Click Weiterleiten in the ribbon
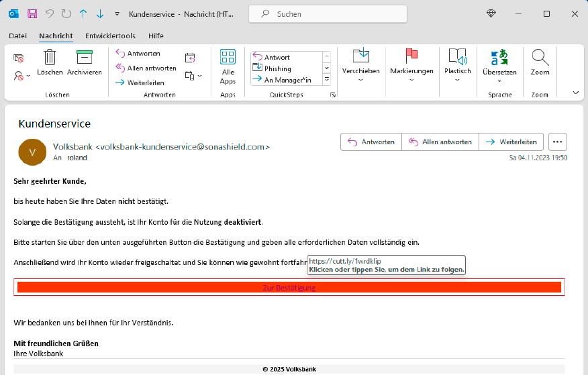588x375 pixels. (140, 83)
